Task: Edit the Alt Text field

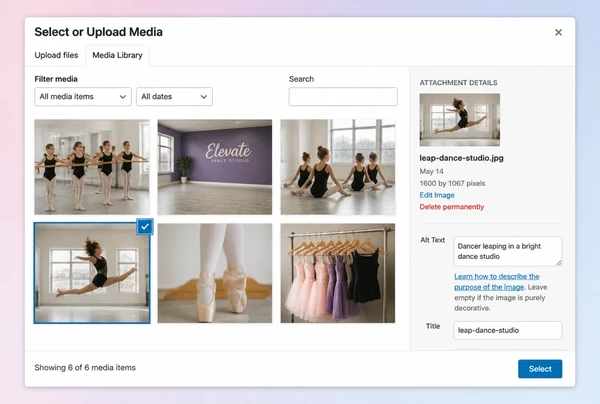Action: [x=508, y=251]
